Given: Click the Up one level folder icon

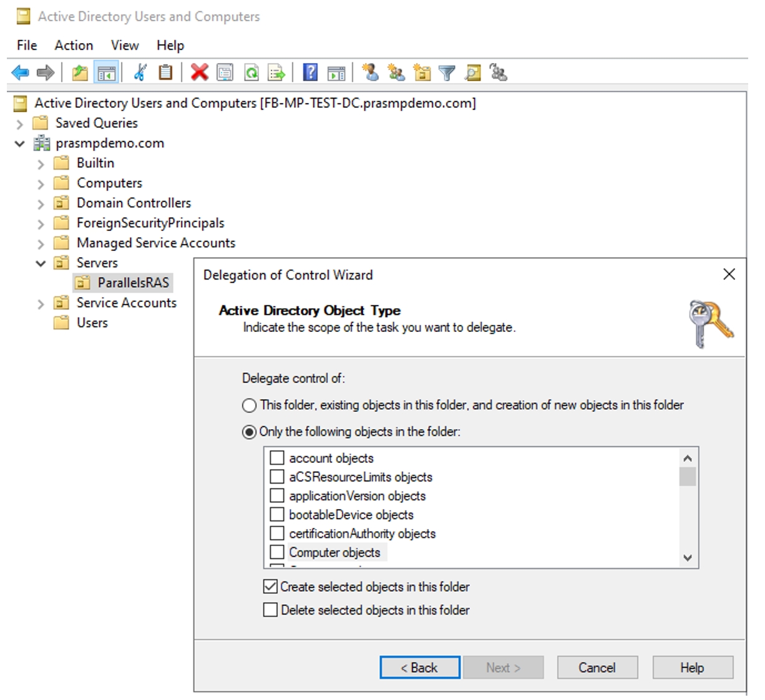Looking at the screenshot, I should point(79,73).
